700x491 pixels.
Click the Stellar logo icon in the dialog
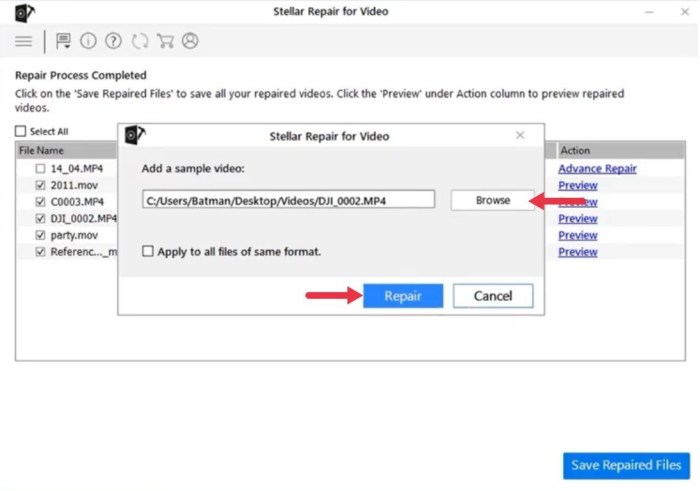click(x=134, y=134)
